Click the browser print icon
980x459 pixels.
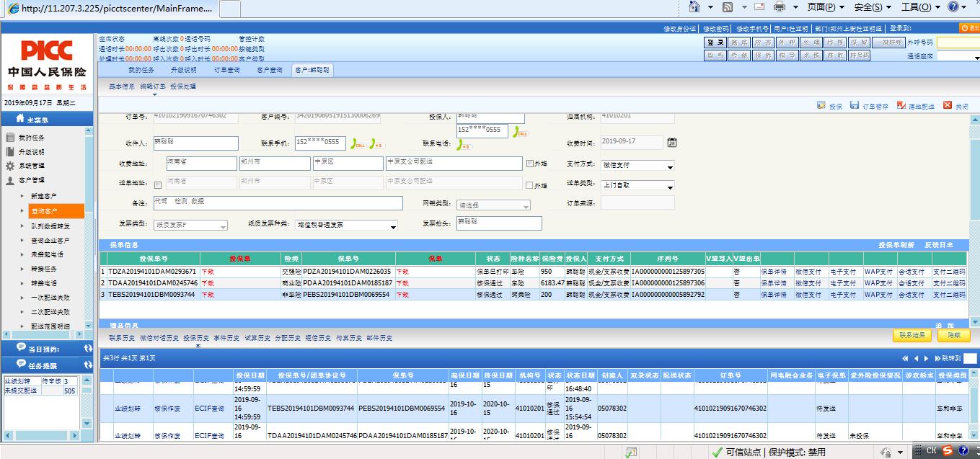(x=780, y=7)
